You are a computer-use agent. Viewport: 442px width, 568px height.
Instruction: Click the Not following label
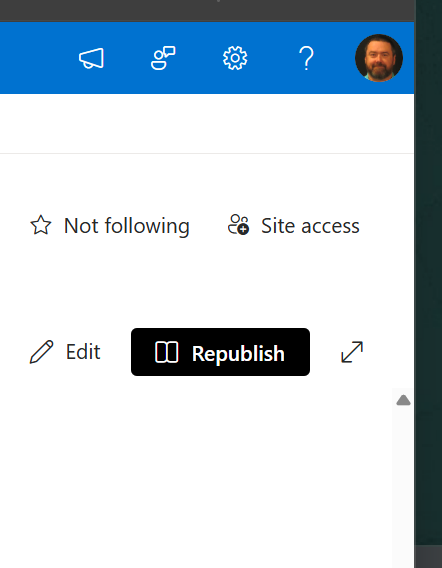(x=126, y=226)
